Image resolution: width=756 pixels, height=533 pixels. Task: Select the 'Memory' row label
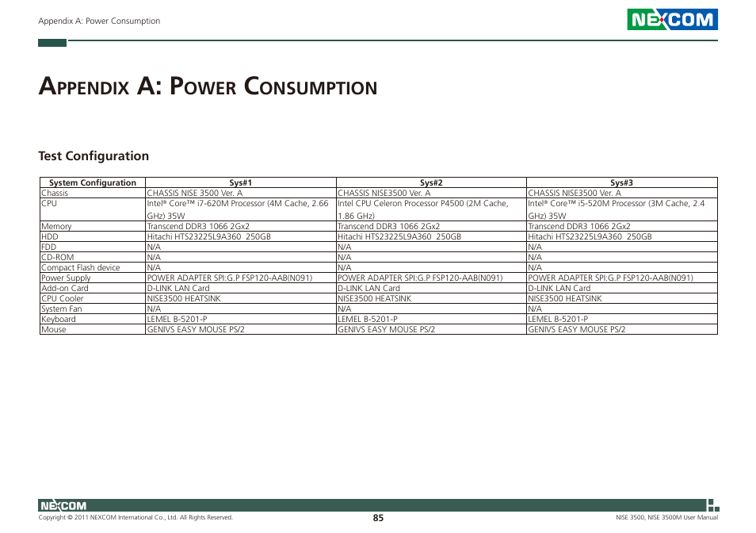(56, 226)
